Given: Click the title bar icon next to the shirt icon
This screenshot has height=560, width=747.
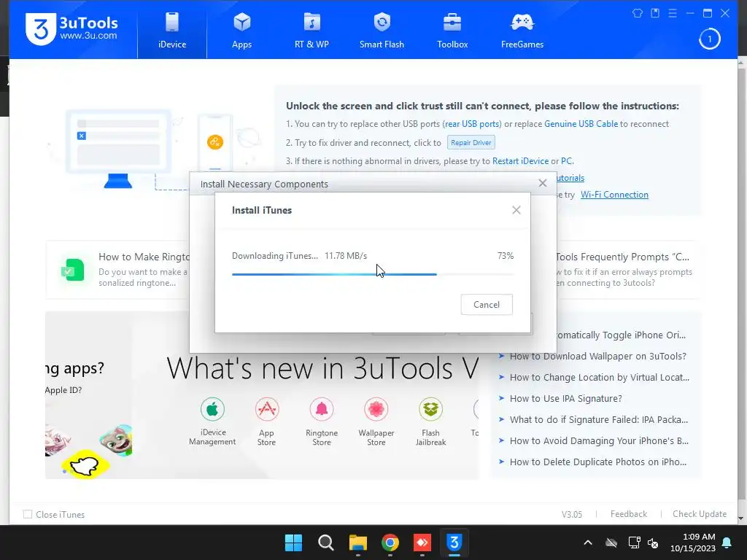Looking at the screenshot, I should 655,13.
